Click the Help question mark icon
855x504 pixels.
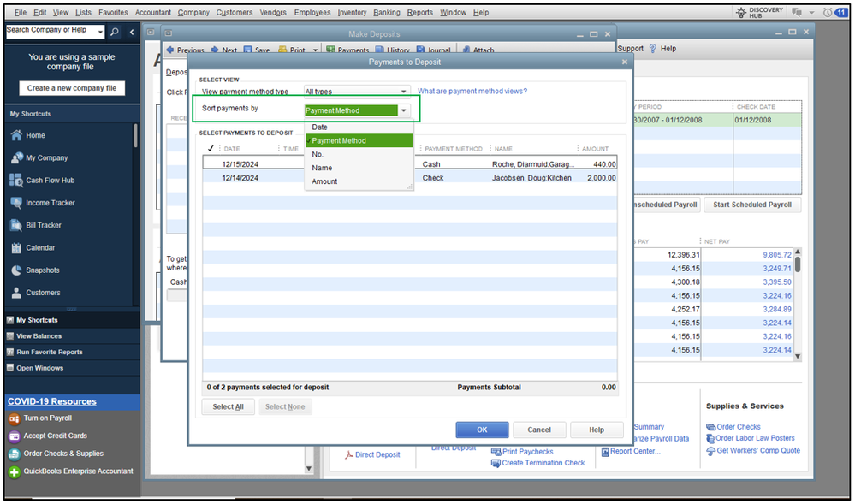point(653,49)
